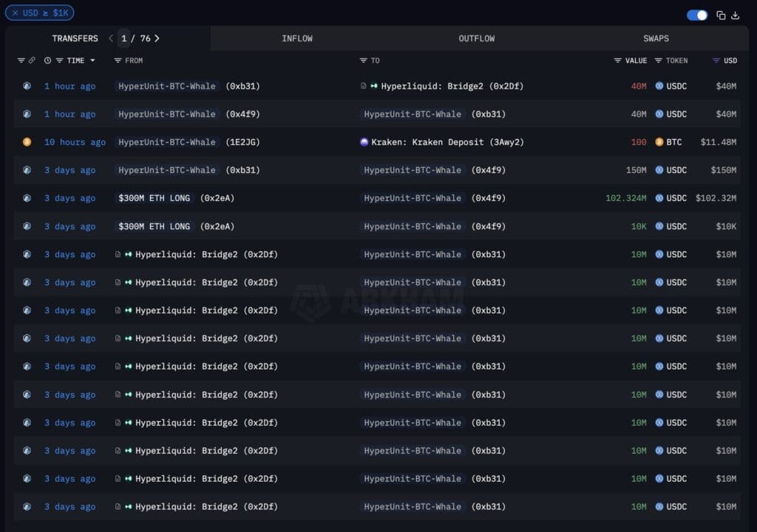757x532 pixels.
Task: Open the SWAPS tab
Action: click(x=655, y=38)
